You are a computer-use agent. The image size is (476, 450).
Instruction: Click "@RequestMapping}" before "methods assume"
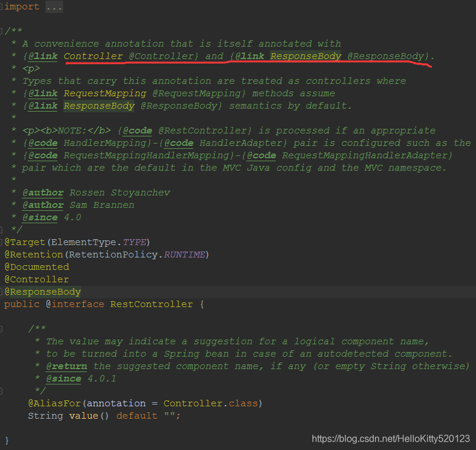199,93
